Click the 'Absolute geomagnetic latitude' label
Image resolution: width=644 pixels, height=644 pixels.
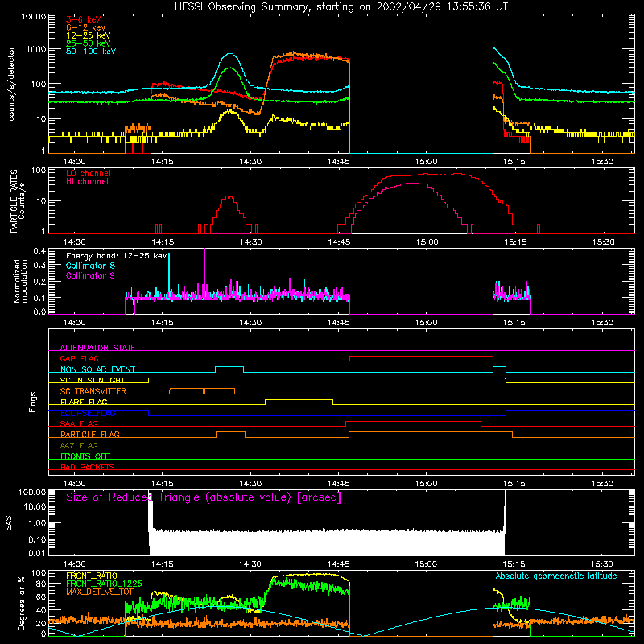[x=556, y=576]
